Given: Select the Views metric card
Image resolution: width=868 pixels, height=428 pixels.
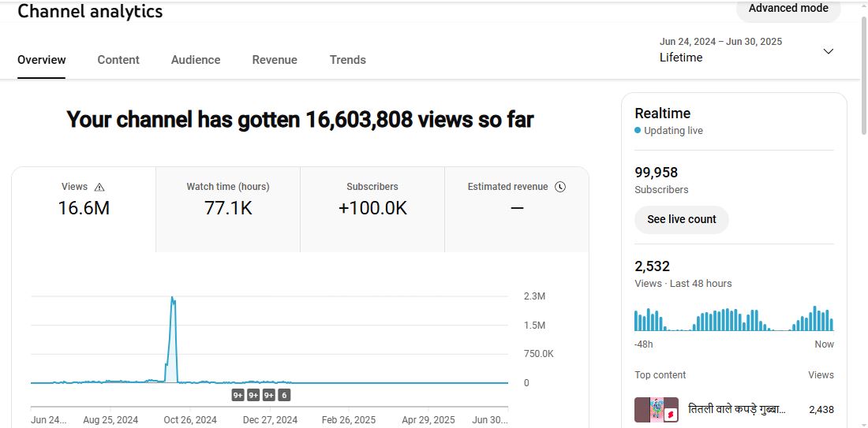Looking at the screenshot, I should [84, 210].
